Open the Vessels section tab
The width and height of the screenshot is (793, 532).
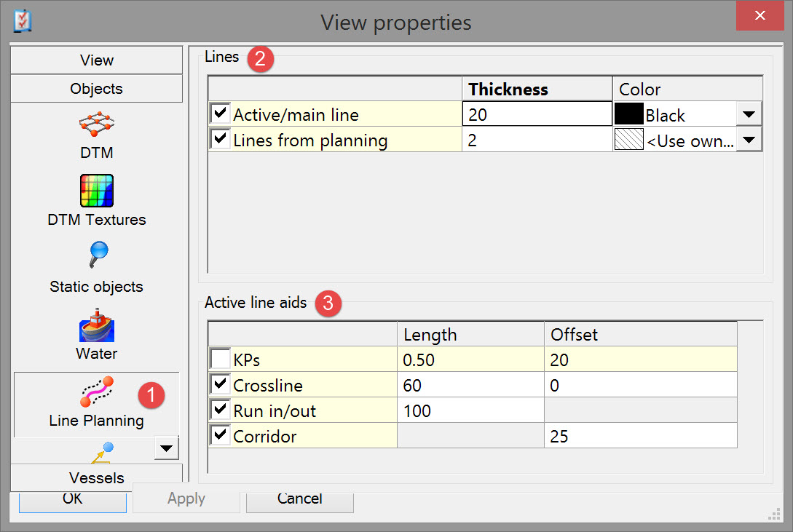[96, 478]
